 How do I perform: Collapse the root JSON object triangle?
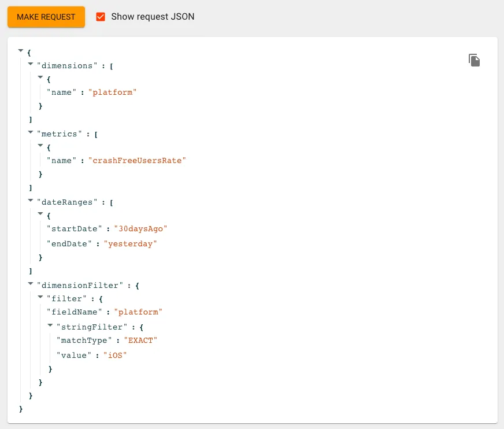21,51
